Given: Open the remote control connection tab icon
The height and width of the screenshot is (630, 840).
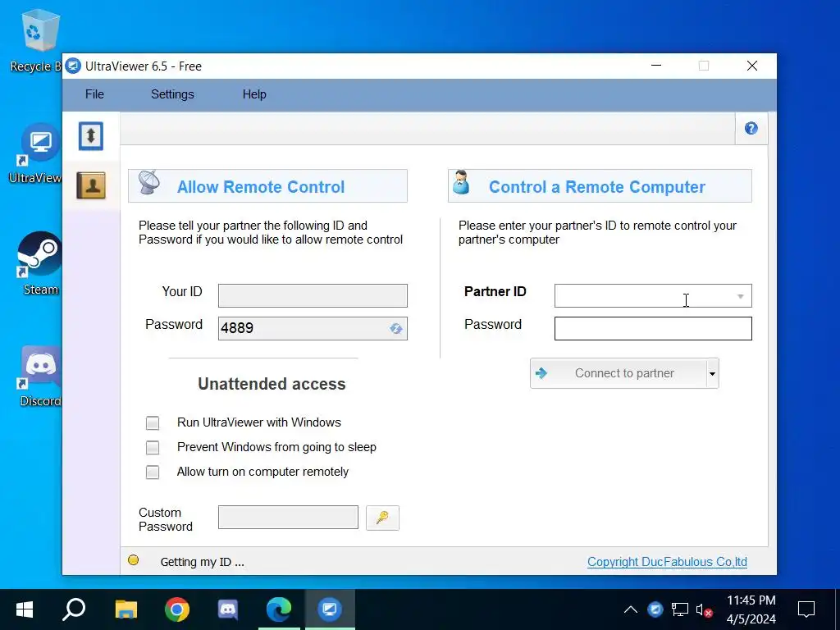Looking at the screenshot, I should pyautogui.click(x=90, y=136).
